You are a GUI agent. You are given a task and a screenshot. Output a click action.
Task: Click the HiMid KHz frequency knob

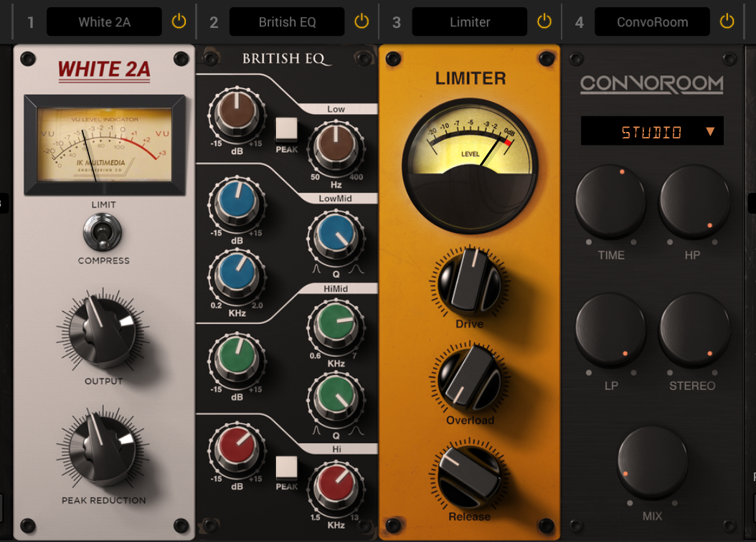coord(336,326)
